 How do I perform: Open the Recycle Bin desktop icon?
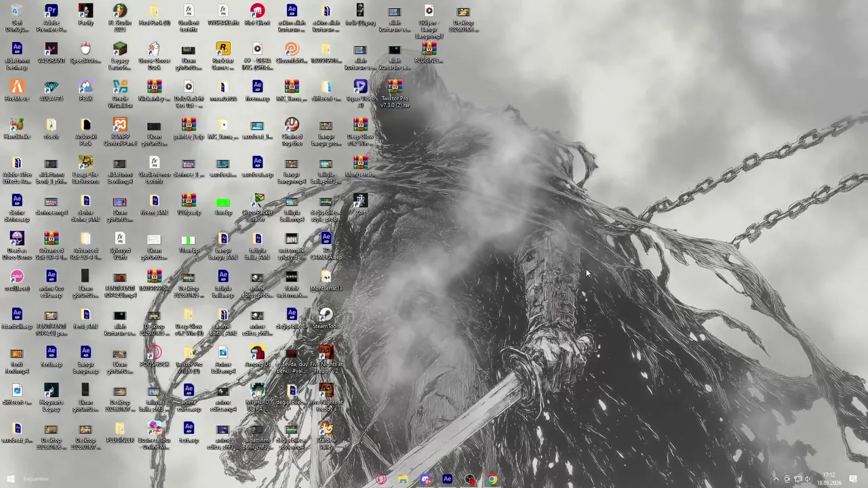tap(17, 18)
